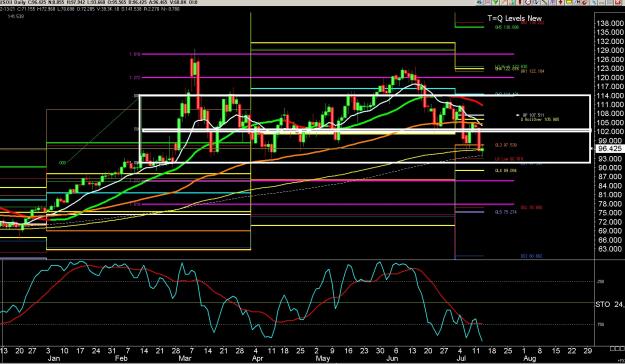Click the 93.000 price axis label

coord(610,159)
